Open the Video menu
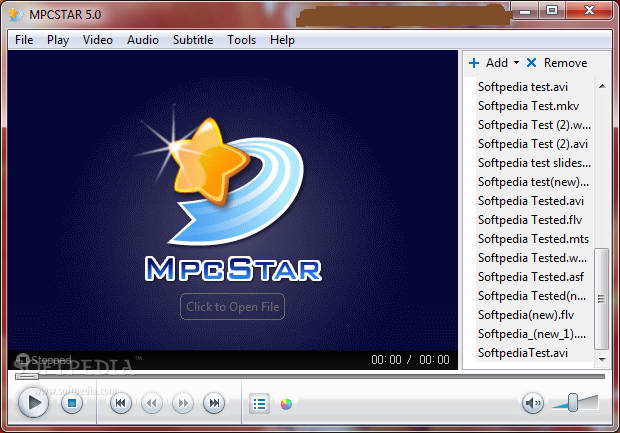This screenshot has height=433, width=620. click(98, 40)
